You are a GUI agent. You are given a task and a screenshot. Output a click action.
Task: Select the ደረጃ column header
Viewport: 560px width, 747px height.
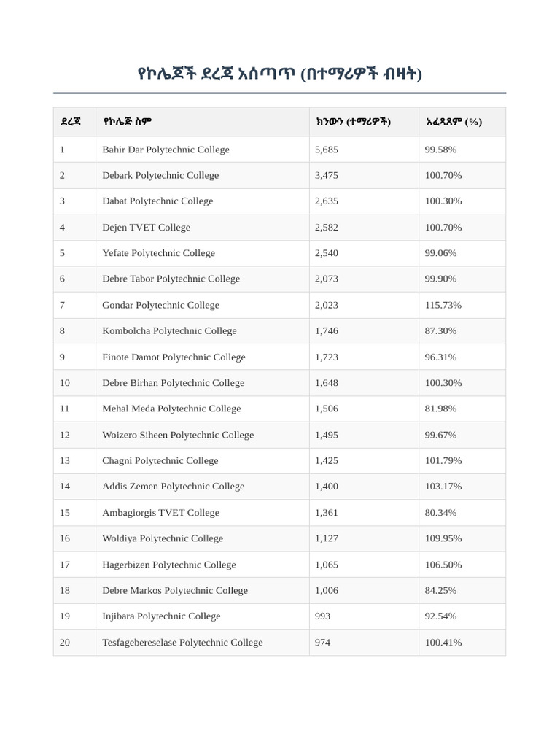75,122
